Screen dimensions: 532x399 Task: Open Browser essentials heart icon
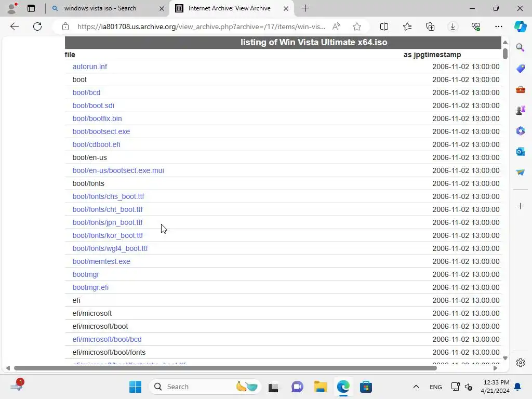tap(476, 26)
